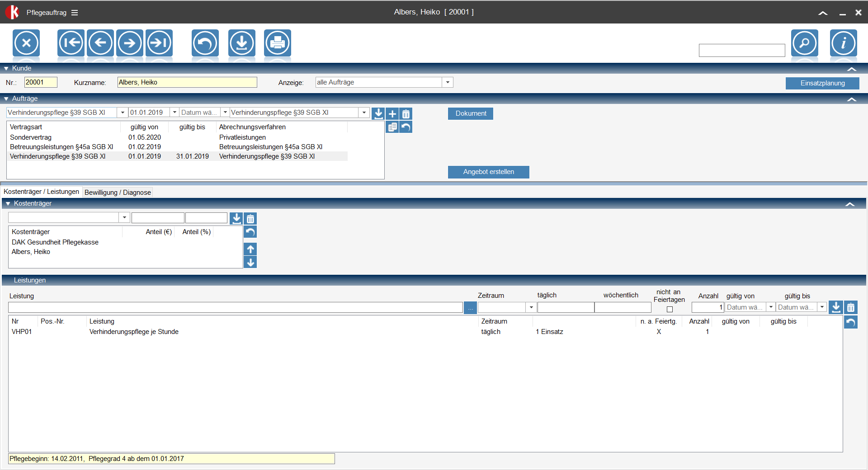Image resolution: width=868 pixels, height=470 pixels.
Task: Undo changes in the Aufträge section
Action: (406, 127)
